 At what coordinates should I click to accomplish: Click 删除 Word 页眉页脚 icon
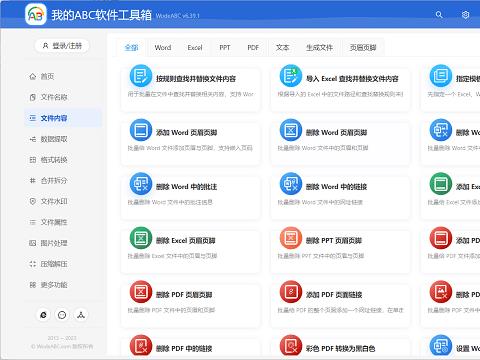pyautogui.click(x=291, y=130)
